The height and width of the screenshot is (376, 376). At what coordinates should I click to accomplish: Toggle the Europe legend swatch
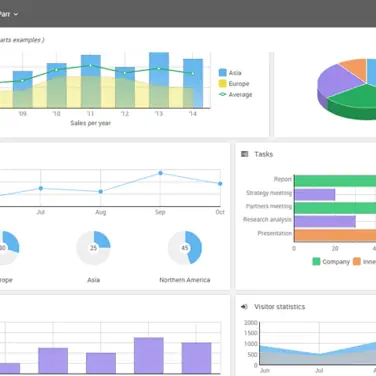[223, 84]
